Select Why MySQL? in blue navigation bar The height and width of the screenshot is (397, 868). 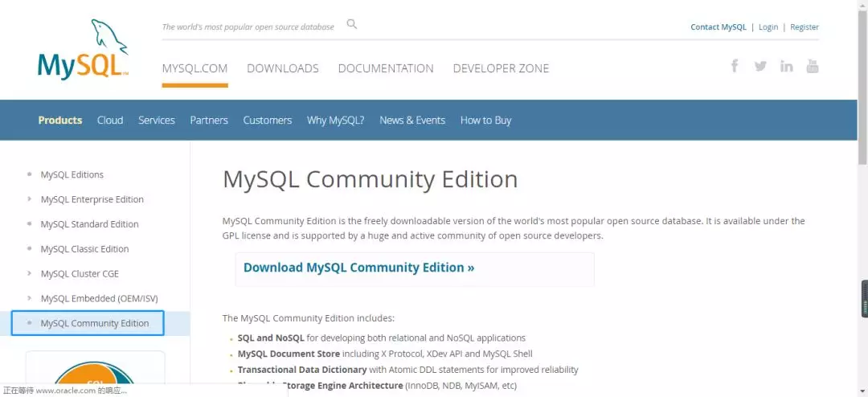tap(335, 121)
